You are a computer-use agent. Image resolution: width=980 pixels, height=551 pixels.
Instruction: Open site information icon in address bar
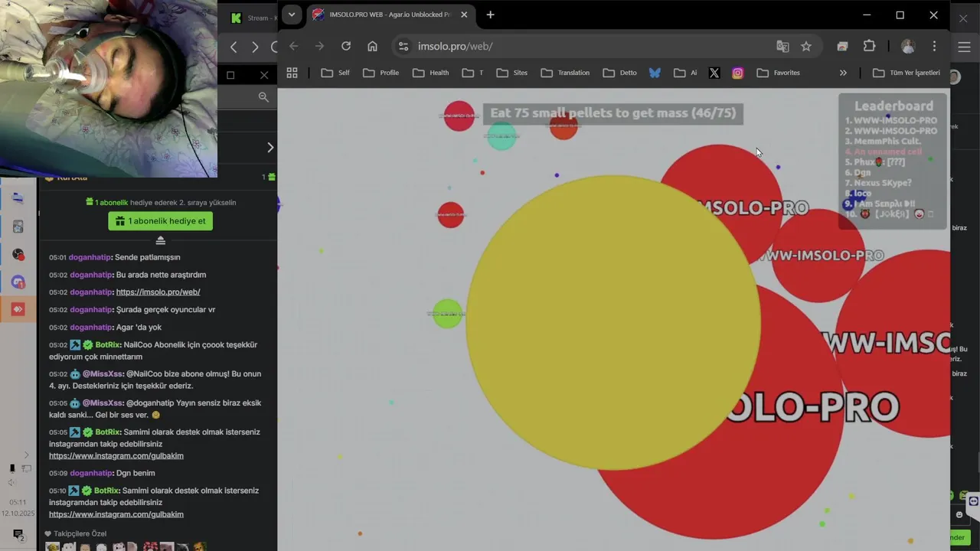coord(403,46)
